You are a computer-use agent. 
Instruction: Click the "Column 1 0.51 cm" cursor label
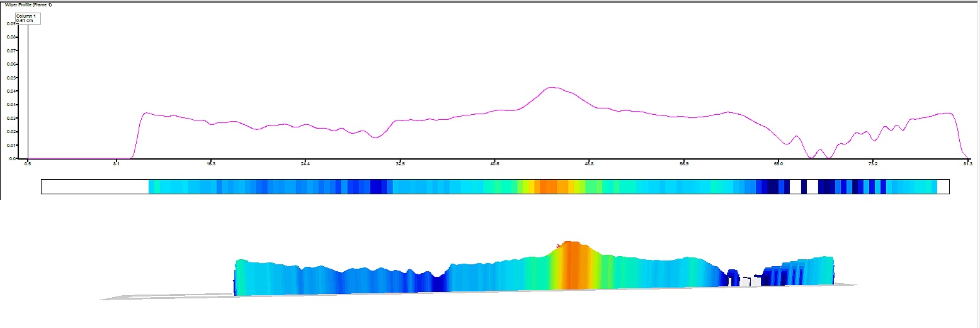pyautogui.click(x=28, y=18)
